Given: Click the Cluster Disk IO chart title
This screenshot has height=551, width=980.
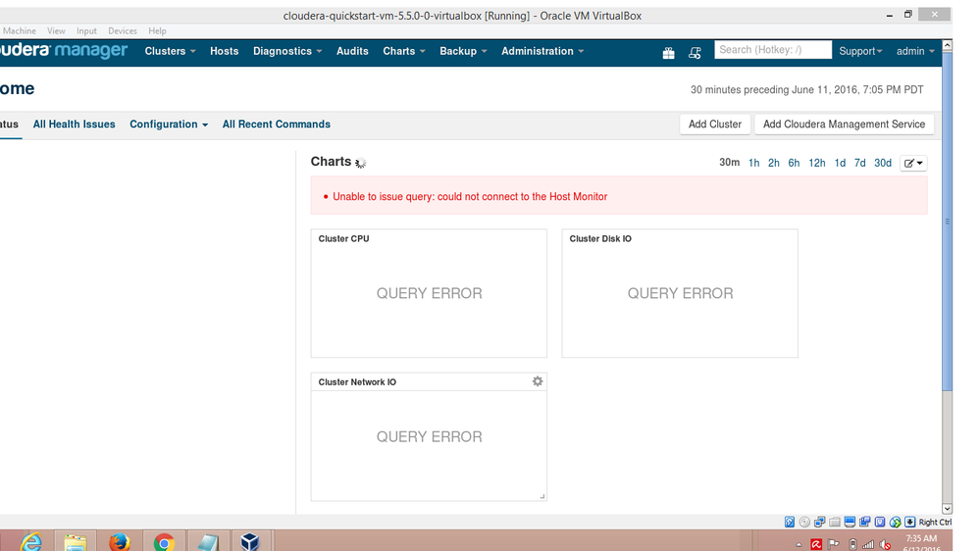Looking at the screenshot, I should [x=600, y=238].
